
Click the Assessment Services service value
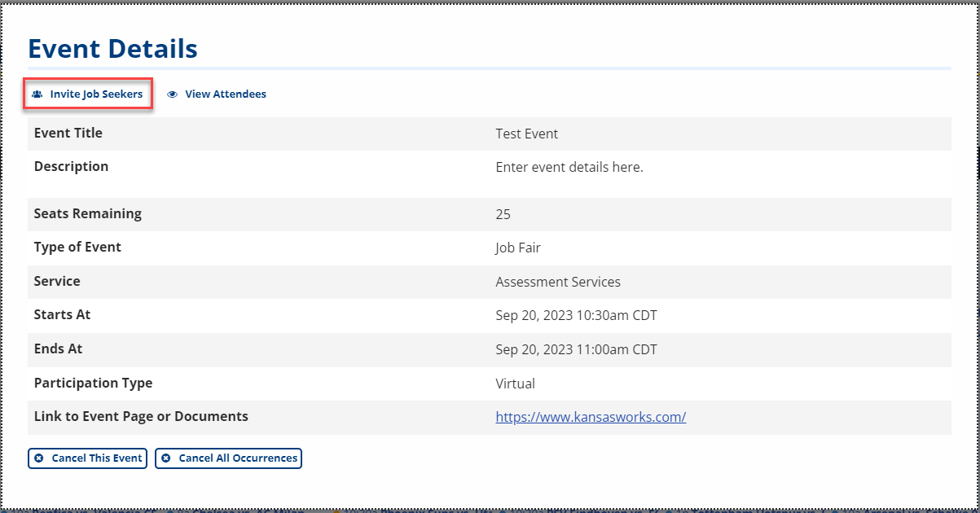coord(557,282)
